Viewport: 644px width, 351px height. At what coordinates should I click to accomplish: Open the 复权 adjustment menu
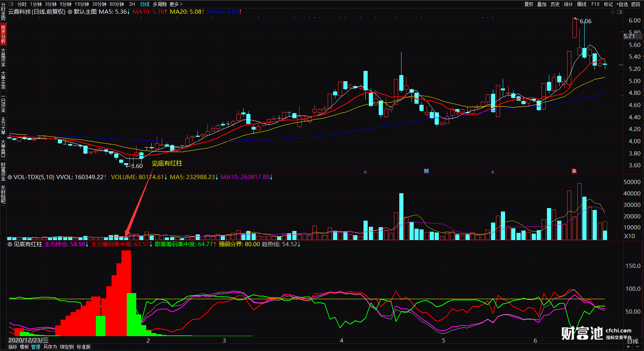pos(529,4)
